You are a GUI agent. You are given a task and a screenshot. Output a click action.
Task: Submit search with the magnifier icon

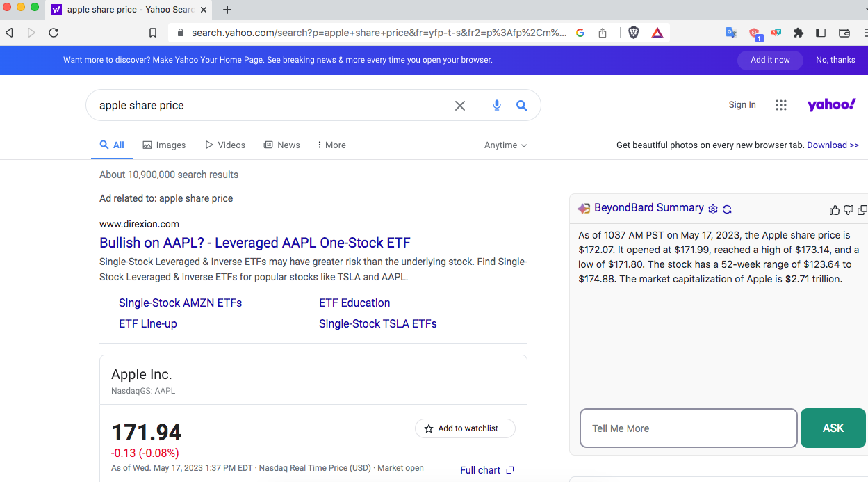click(522, 106)
